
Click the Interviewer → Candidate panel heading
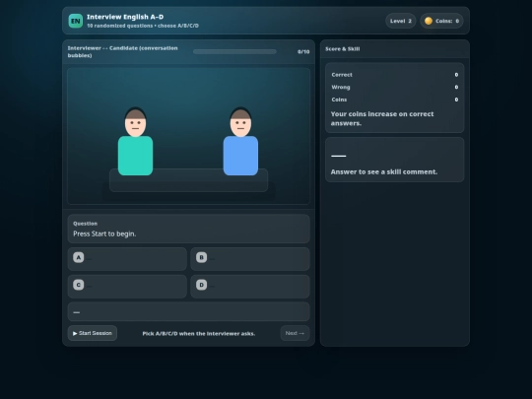(x=122, y=51)
